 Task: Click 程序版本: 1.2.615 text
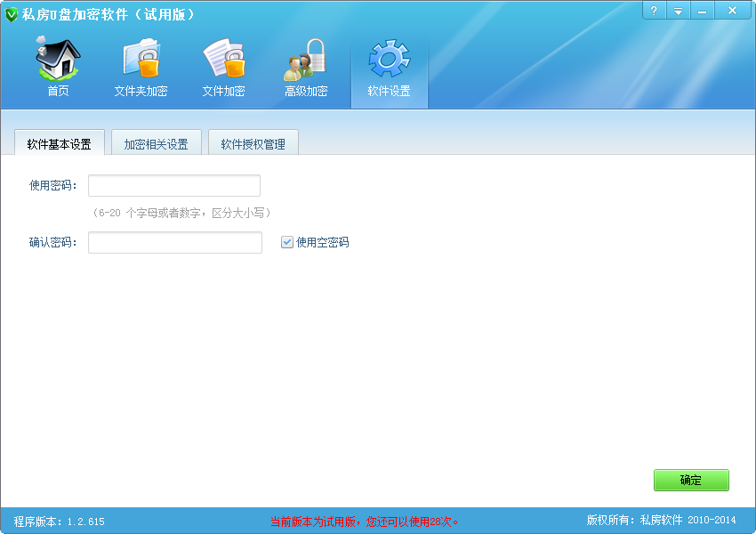click(59, 522)
